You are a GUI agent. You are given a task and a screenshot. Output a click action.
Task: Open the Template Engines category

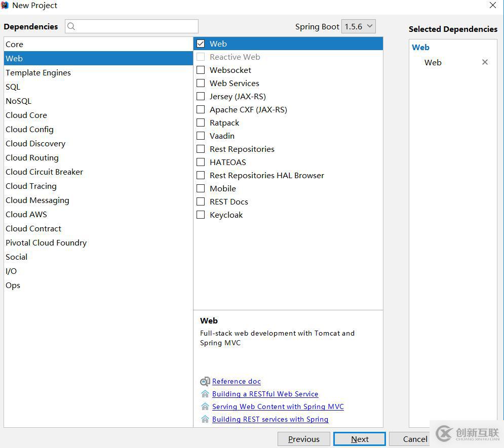[x=98, y=72]
